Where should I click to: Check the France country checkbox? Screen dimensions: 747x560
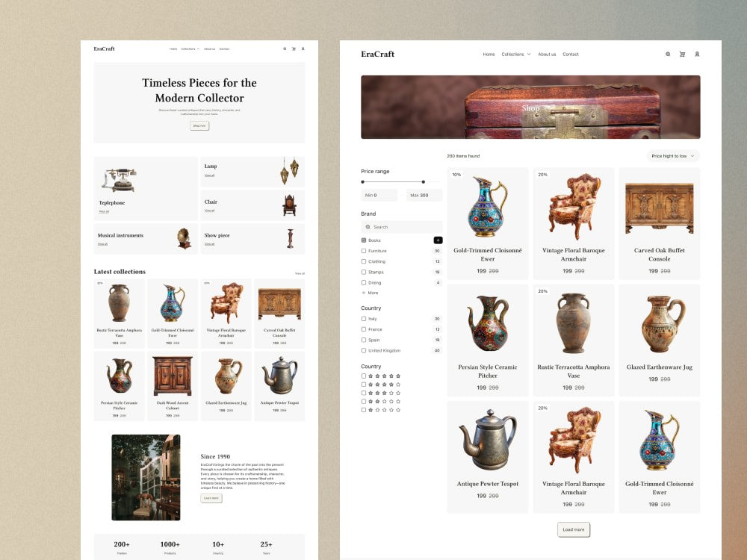[364, 329]
